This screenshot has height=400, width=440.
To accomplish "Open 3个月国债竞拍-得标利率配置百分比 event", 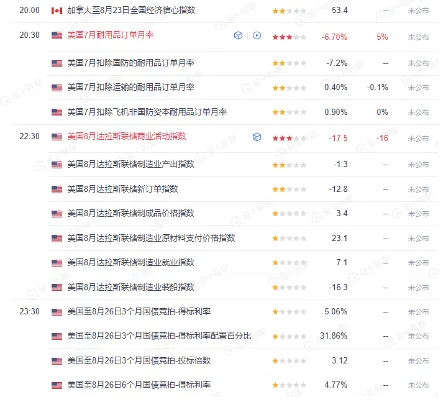I will coord(159,336).
